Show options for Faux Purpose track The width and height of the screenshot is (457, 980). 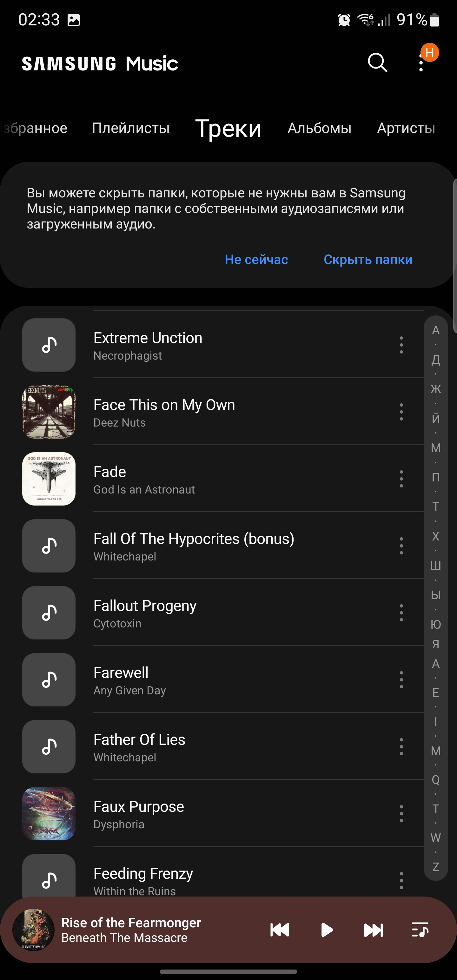pyautogui.click(x=401, y=814)
